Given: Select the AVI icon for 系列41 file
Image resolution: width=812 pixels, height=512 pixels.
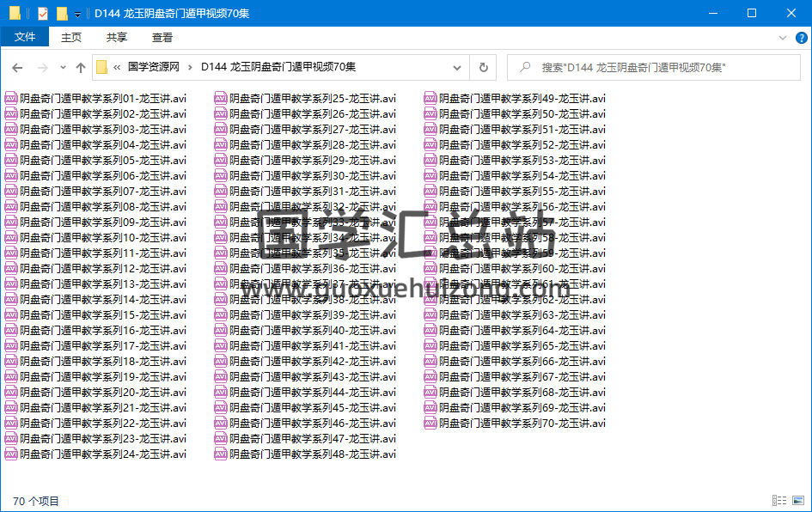Looking at the screenshot, I should (221, 346).
